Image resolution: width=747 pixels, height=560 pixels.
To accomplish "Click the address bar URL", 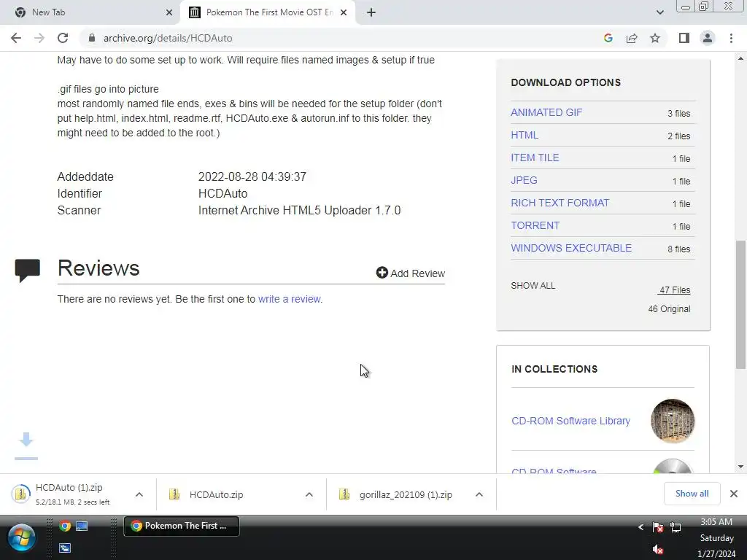I will click(168, 38).
